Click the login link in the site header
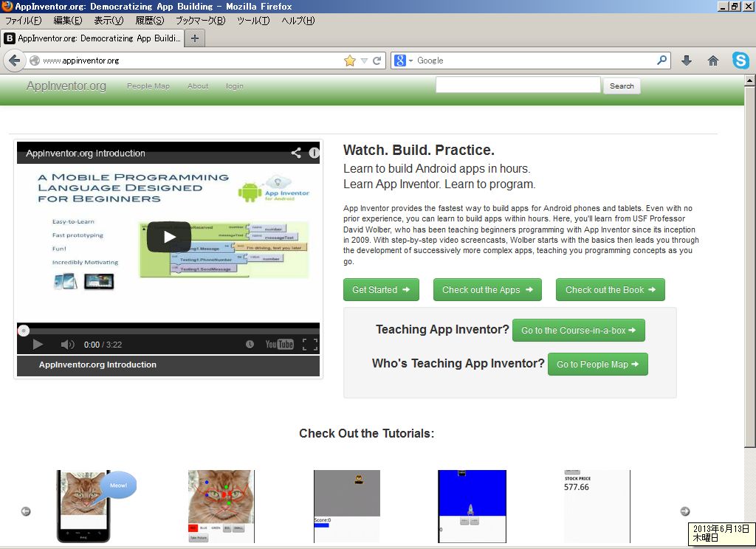 pos(234,86)
